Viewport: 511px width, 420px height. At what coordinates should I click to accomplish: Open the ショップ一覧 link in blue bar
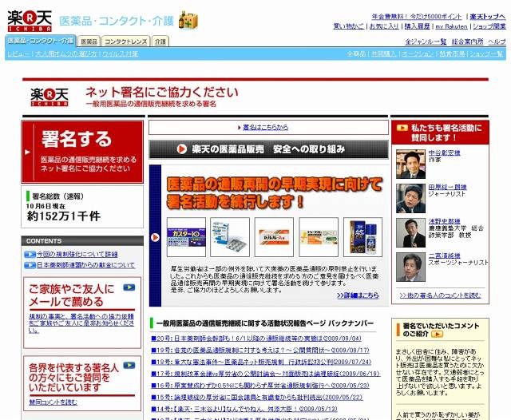point(488,53)
